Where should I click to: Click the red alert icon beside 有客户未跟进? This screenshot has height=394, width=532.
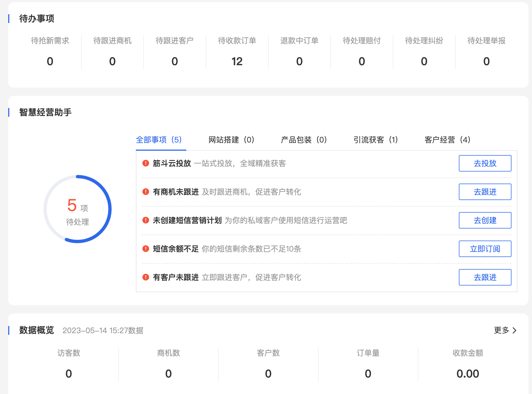click(x=146, y=277)
